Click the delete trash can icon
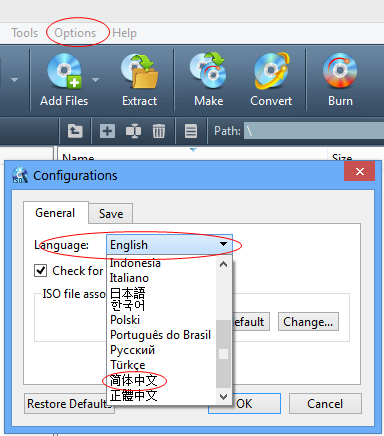The image size is (384, 436). click(x=159, y=131)
